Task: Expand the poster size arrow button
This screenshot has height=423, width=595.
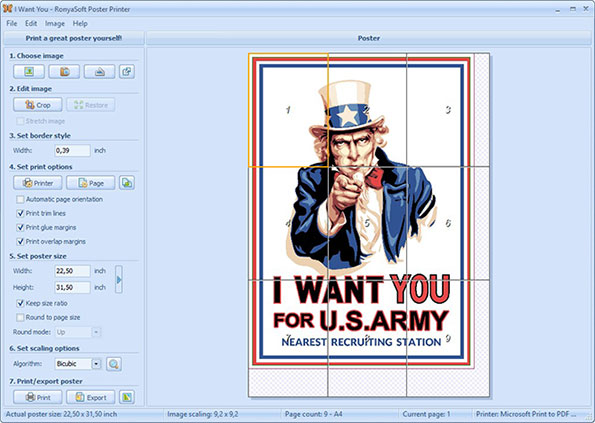Action: pos(119,279)
